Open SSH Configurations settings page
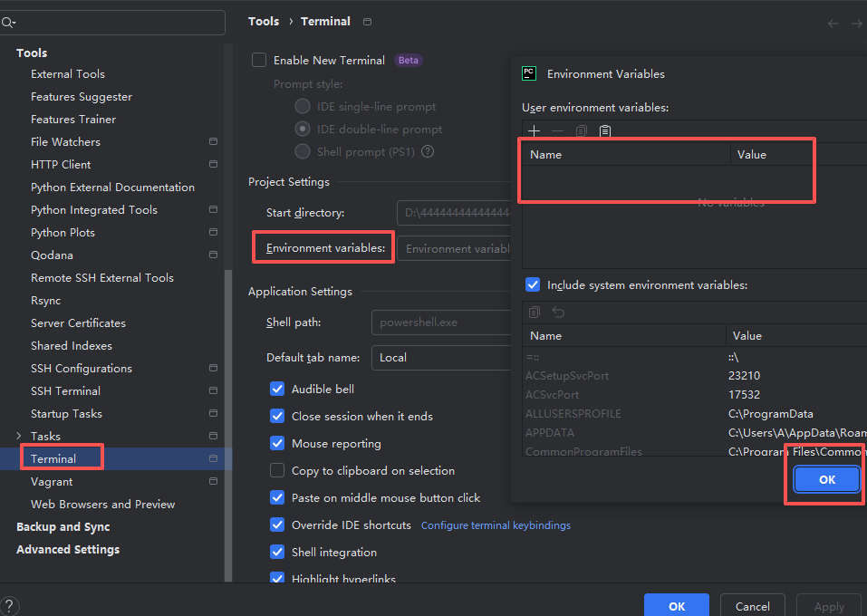This screenshot has width=867, height=616. click(82, 369)
